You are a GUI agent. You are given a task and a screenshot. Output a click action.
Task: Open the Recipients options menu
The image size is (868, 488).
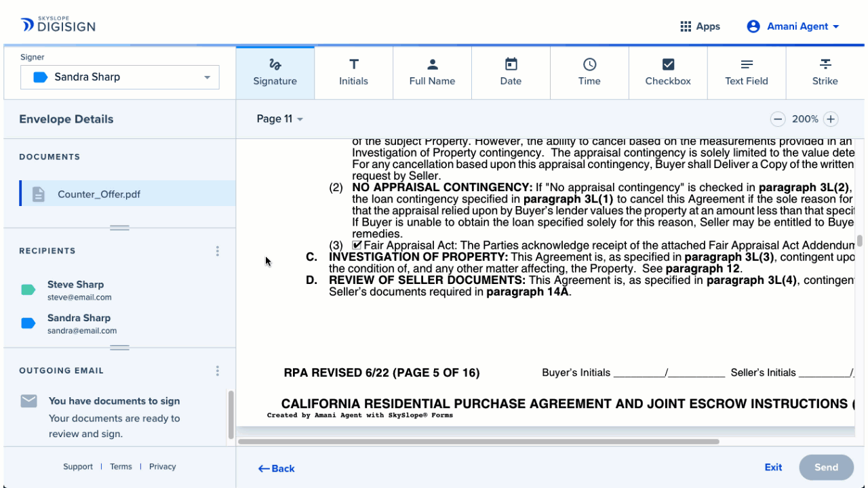[x=218, y=251]
